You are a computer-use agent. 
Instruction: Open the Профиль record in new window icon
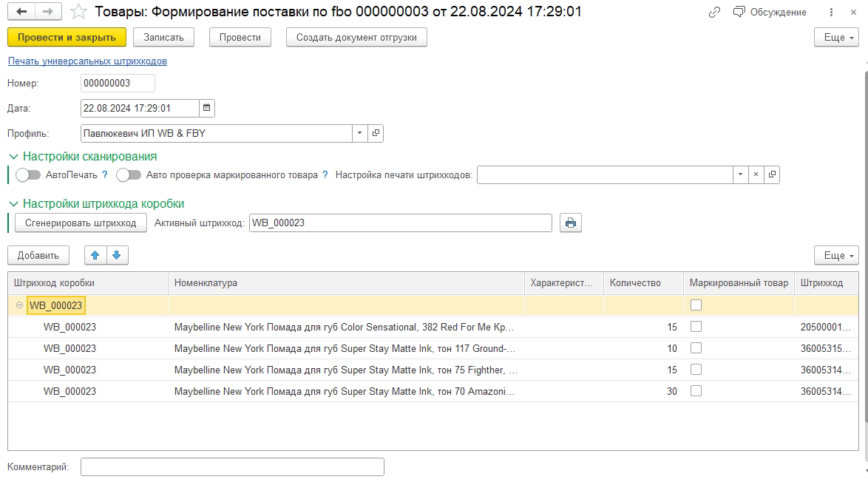376,133
